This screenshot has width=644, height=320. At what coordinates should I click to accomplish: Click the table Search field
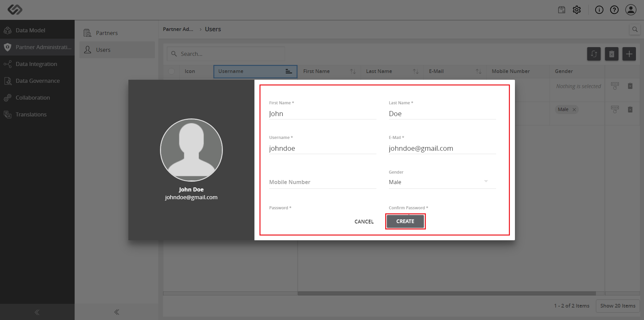coord(226,54)
